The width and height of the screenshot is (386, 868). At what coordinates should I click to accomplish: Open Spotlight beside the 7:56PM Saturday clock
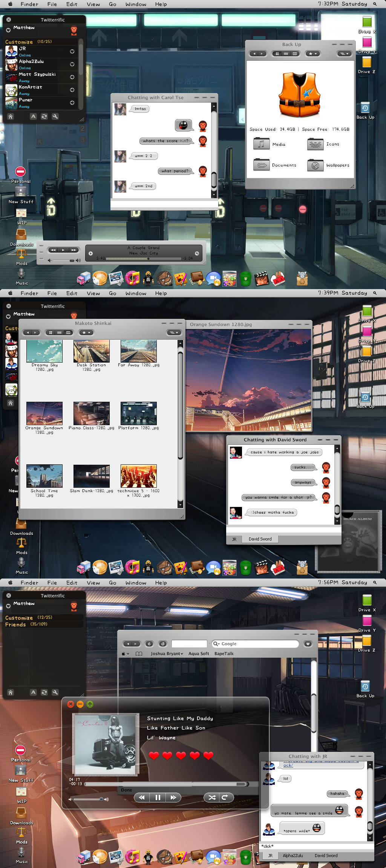point(375,583)
